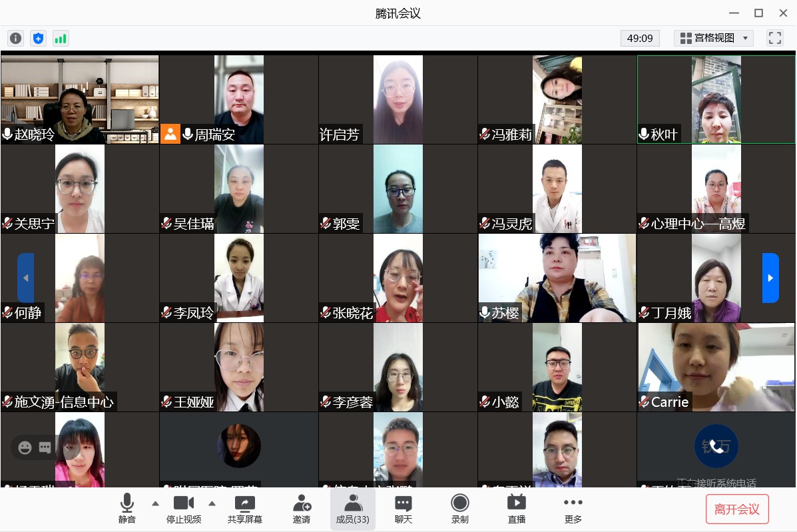Go to next page with right blue arrow
797x532 pixels.
click(770, 278)
